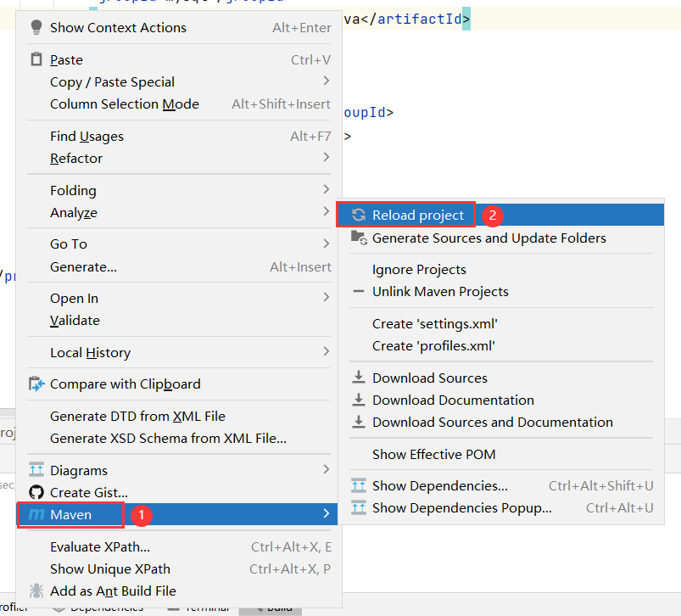
Task: Expand the Go To submenu arrow
Action: (327, 244)
